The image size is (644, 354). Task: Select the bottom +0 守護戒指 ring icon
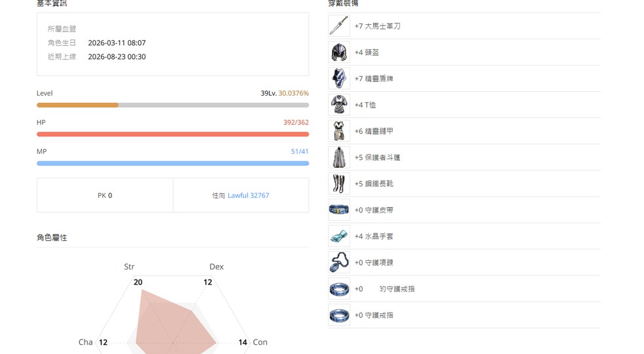pos(339,315)
